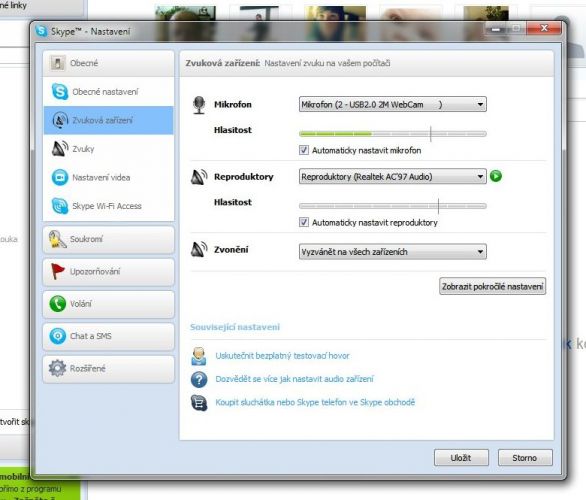Click the speakers Hlasitost slider

[392, 206]
